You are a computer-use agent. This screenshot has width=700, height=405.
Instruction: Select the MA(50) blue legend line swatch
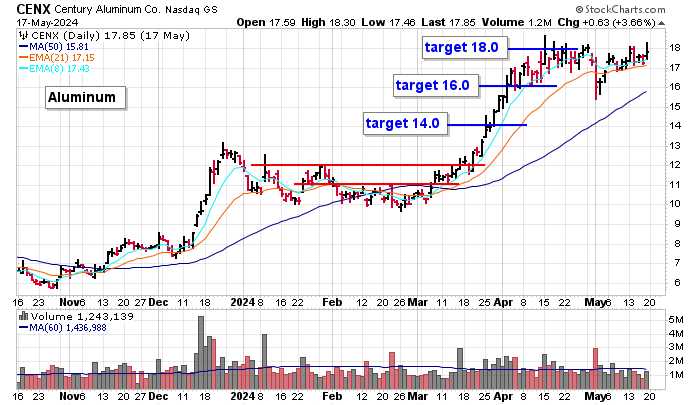point(24,46)
